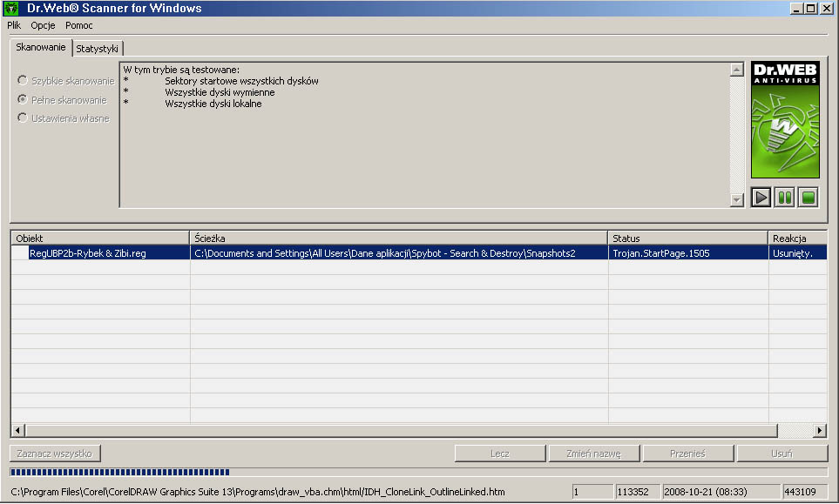839x504 pixels.
Task: Switch to the Skanowanie tab
Action: 40,48
